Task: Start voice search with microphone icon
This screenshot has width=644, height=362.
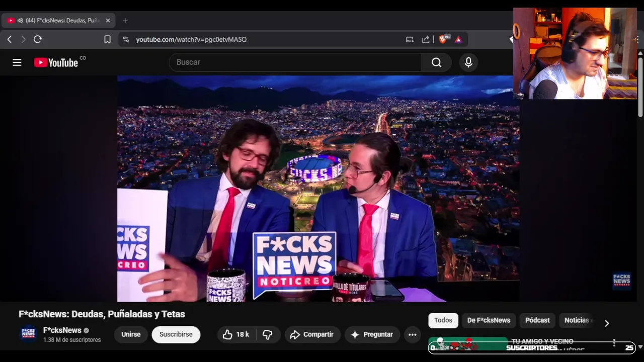Action: tap(468, 62)
